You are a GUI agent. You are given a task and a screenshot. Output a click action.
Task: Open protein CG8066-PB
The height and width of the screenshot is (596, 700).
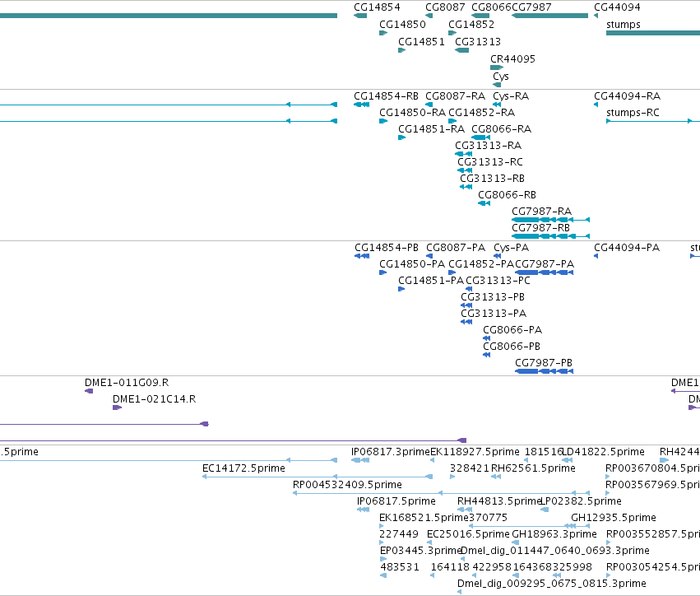512,347
